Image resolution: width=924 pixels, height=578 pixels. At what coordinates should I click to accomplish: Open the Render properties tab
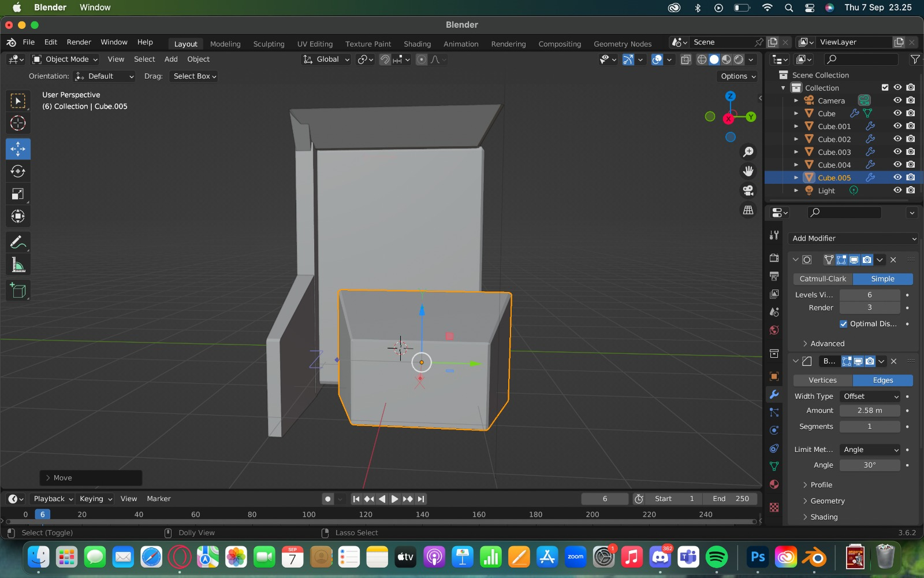coord(774,258)
